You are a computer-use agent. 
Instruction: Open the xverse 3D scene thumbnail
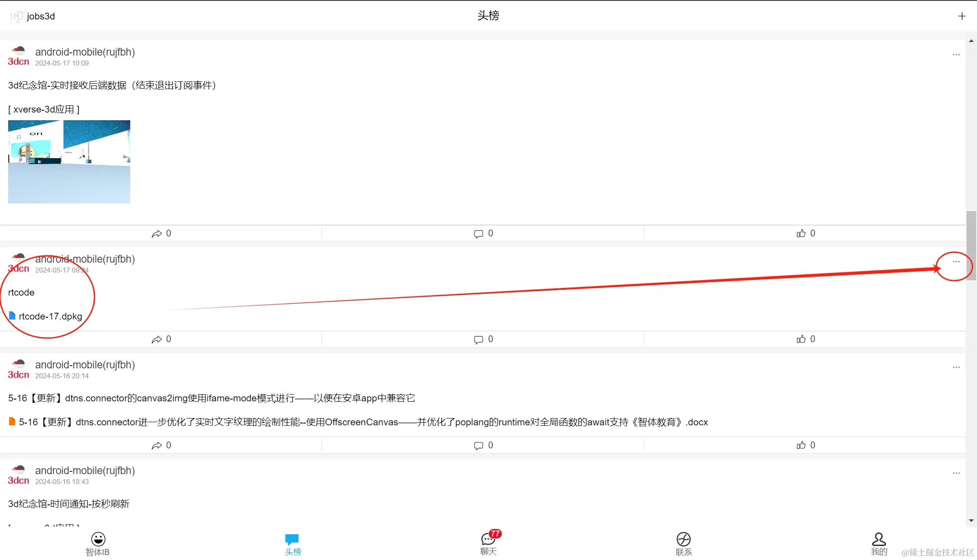pyautogui.click(x=69, y=162)
